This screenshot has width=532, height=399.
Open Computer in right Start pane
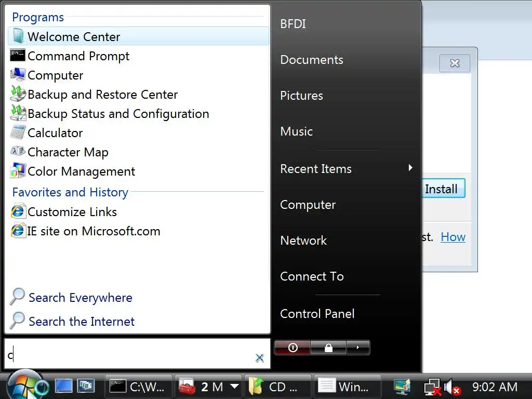click(308, 205)
